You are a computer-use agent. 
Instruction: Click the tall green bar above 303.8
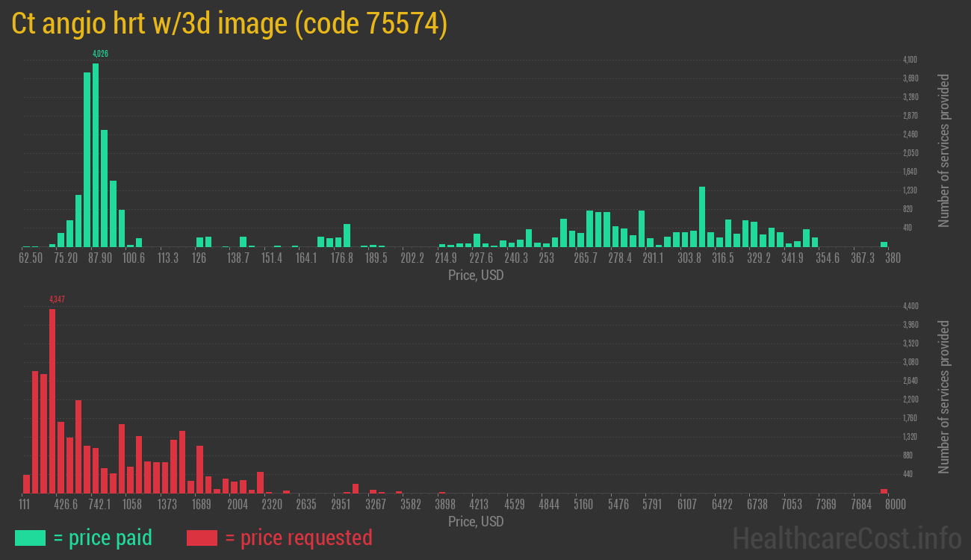point(702,217)
